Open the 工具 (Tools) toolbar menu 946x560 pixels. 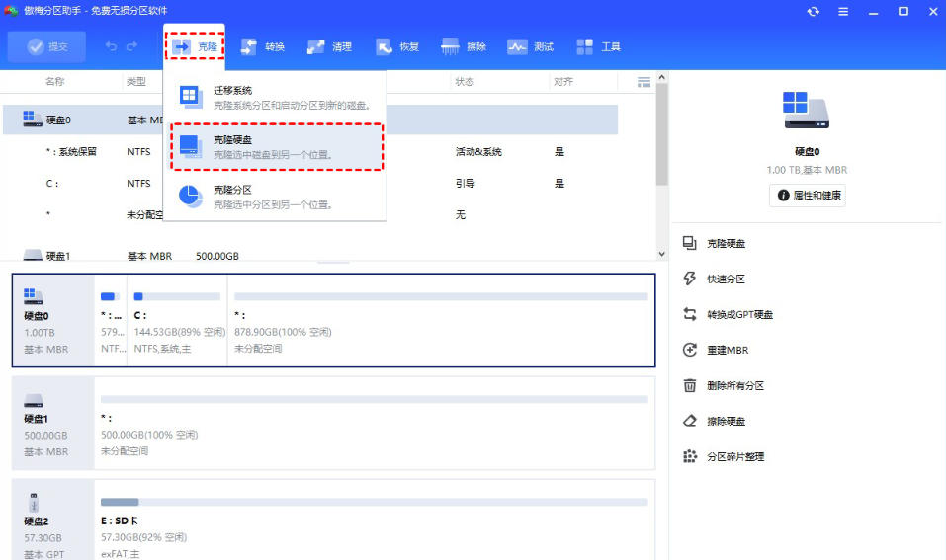click(598, 46)
